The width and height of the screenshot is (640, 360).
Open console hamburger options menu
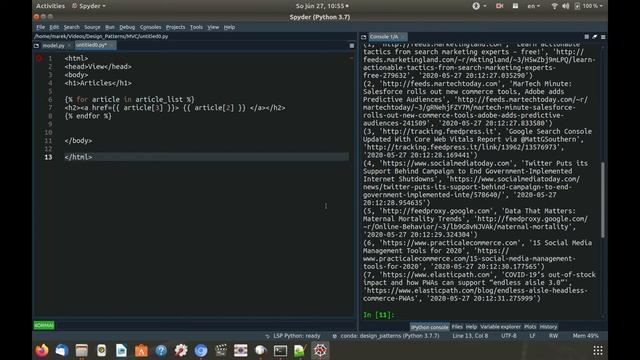(x=603, y=37)
